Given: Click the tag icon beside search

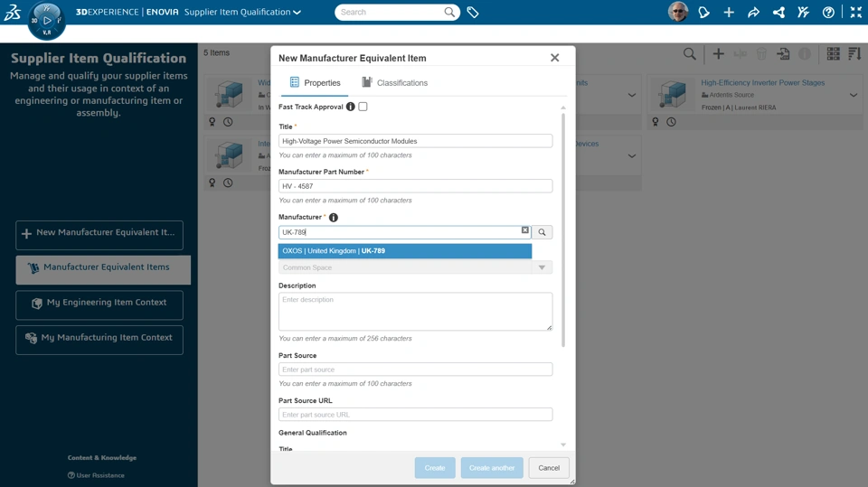Looking at the screenshot, I should pyautogui.click(x=473, y=12).
